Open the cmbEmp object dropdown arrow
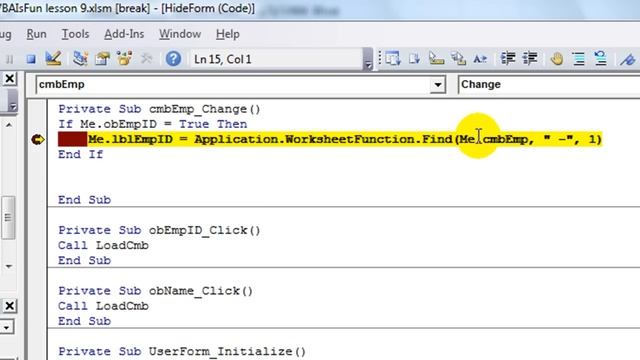 pos(437,85)
